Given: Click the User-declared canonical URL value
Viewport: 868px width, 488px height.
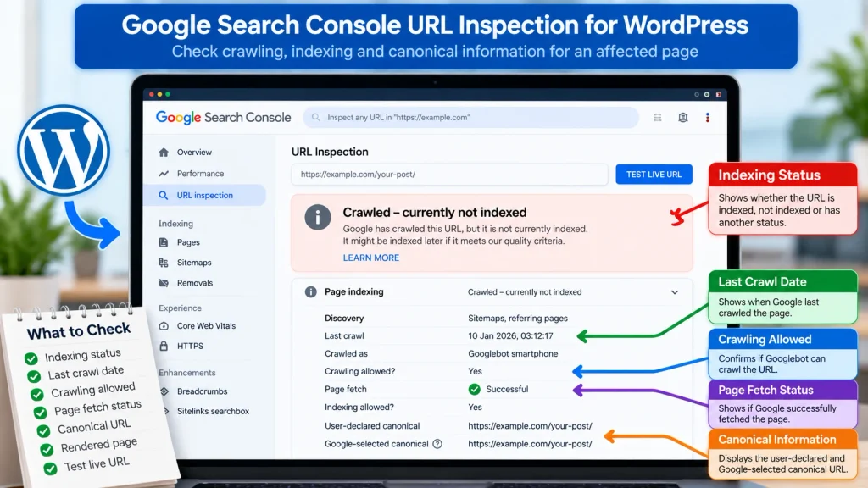Looking at the screenshot, I should click(530, 426).
